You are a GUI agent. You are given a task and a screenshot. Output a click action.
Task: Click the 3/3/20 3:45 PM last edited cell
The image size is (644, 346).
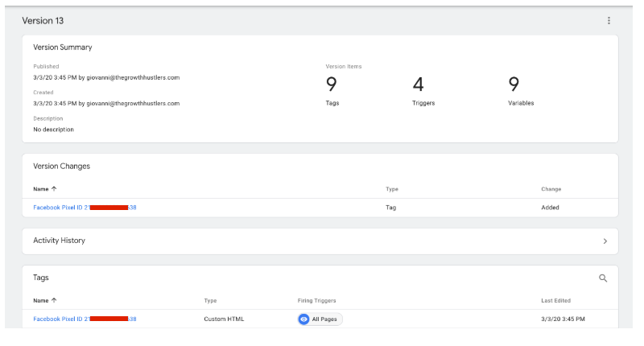point(563,319)
